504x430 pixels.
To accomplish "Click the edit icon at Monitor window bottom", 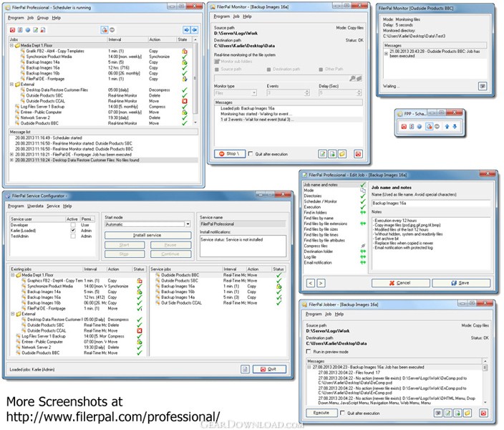I will pos(322,154).
